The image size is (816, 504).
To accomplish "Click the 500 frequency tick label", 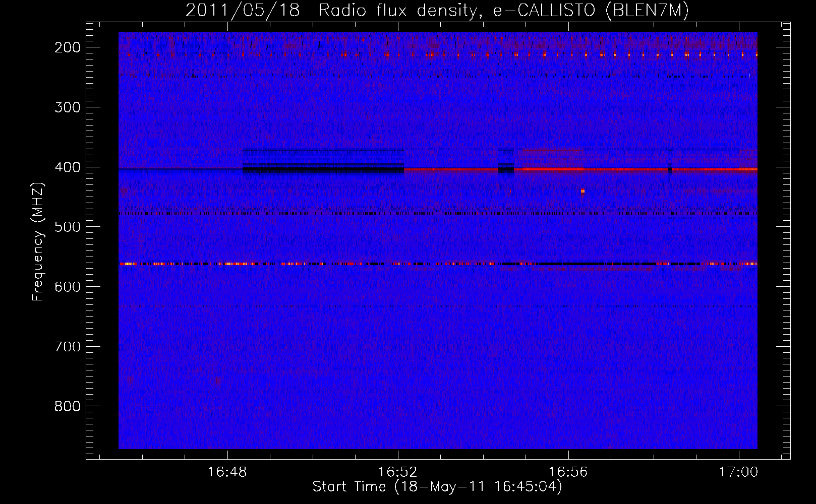I will 67,227.
